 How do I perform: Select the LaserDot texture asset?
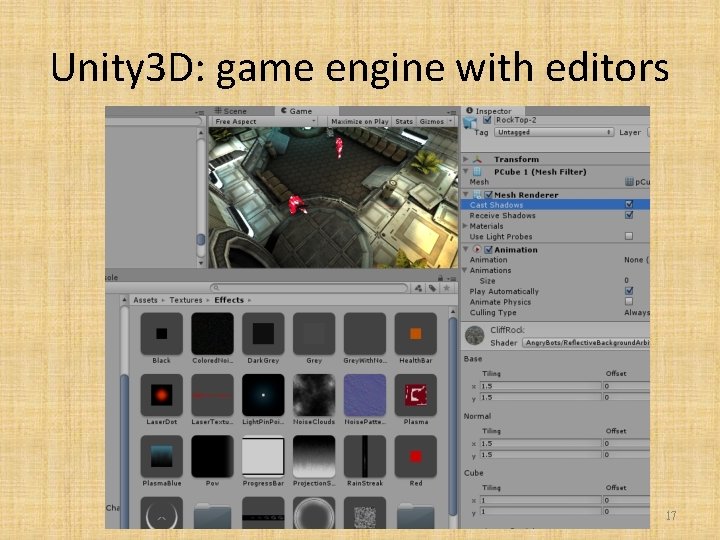pyautogui.click(x=162, y=395)
